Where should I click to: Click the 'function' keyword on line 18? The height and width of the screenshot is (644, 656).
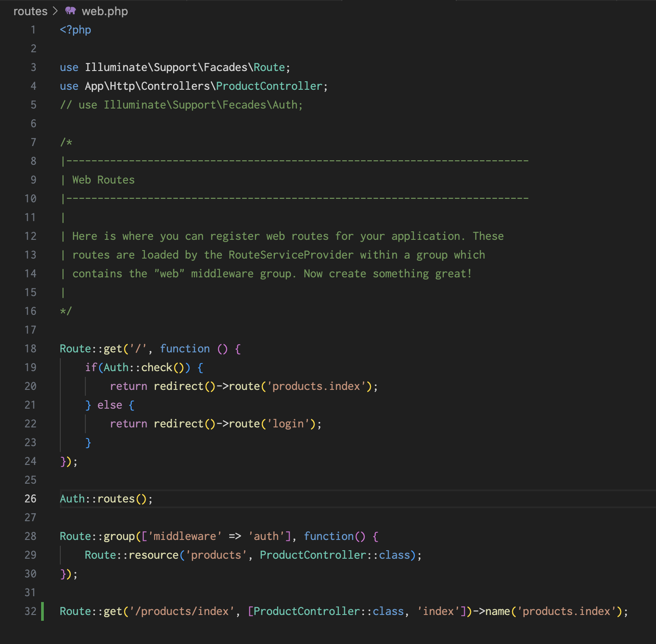(185, 349)
